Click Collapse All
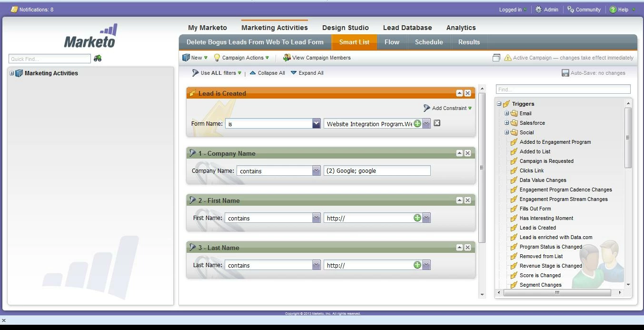644x330 pixels. (x=268, y=73)
